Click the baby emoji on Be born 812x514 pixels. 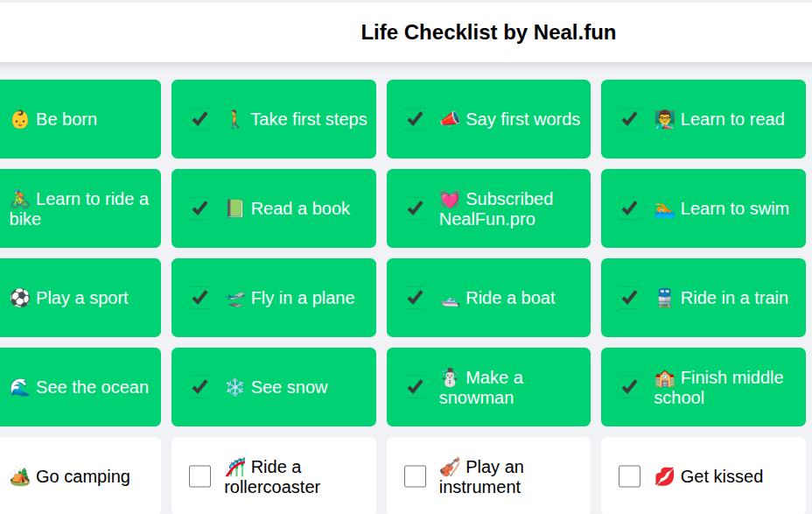19,120
